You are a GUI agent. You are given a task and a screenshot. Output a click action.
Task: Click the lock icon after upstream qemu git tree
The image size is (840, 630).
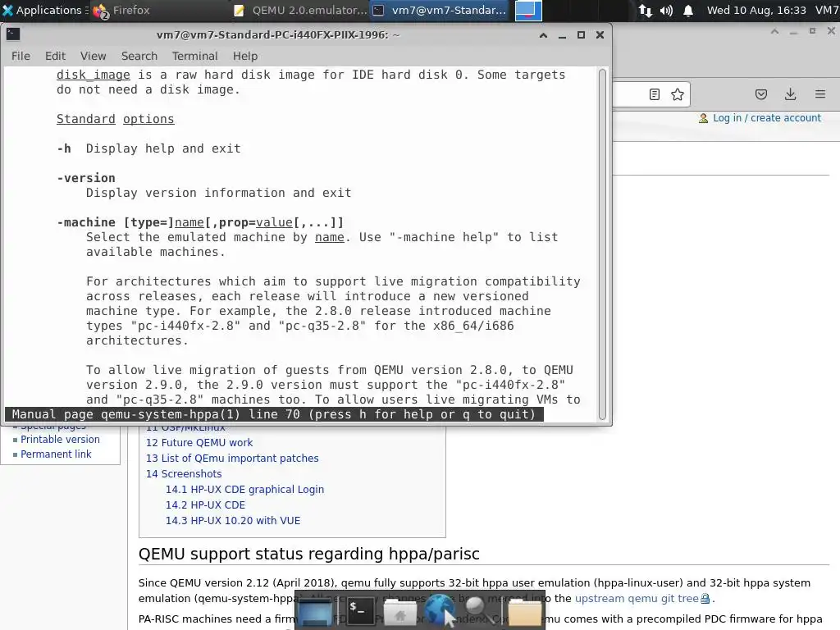tap(705, 598)
